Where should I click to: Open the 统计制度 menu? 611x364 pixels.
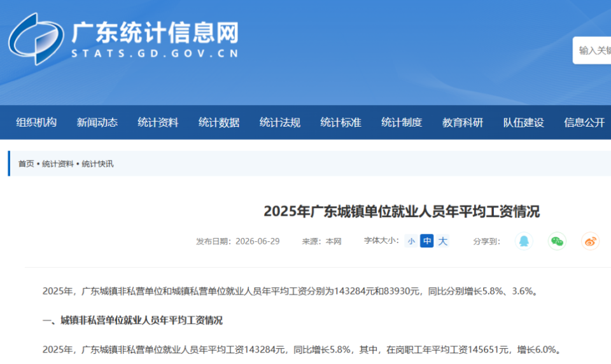click(402, 122)
